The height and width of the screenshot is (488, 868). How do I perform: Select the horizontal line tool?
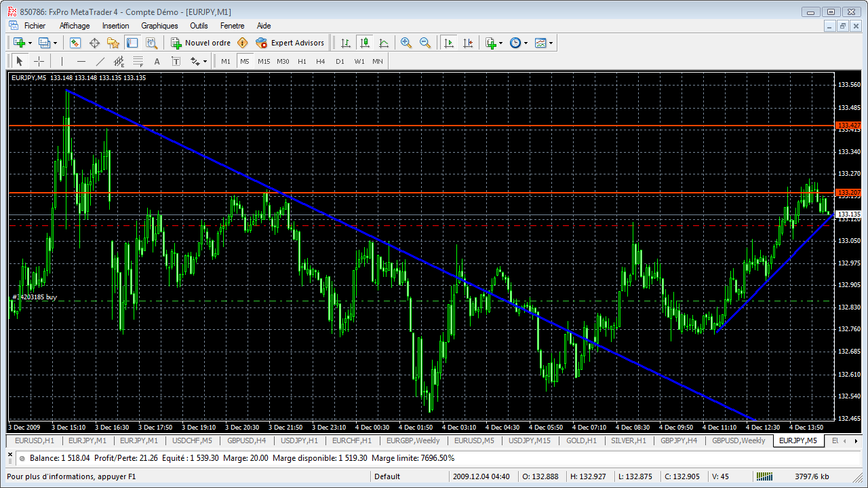(81, 61)
